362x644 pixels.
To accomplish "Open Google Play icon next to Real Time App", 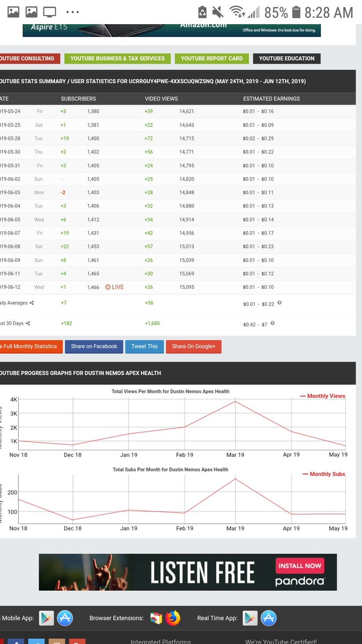I will pyautogui.click(x=250, y=618).
